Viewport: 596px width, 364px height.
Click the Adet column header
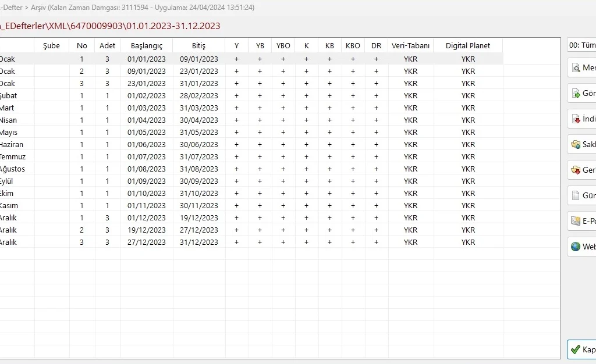click(x=108, y=46)
